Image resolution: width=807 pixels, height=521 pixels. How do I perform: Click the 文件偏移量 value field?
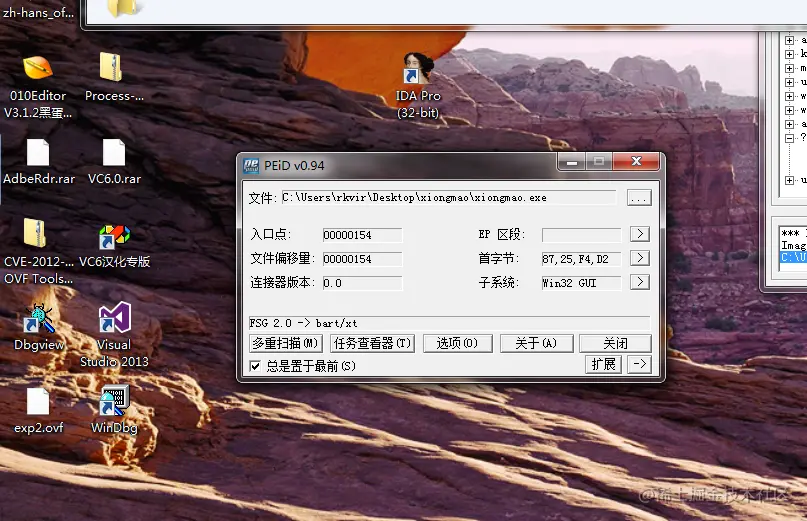click(362, 259)
